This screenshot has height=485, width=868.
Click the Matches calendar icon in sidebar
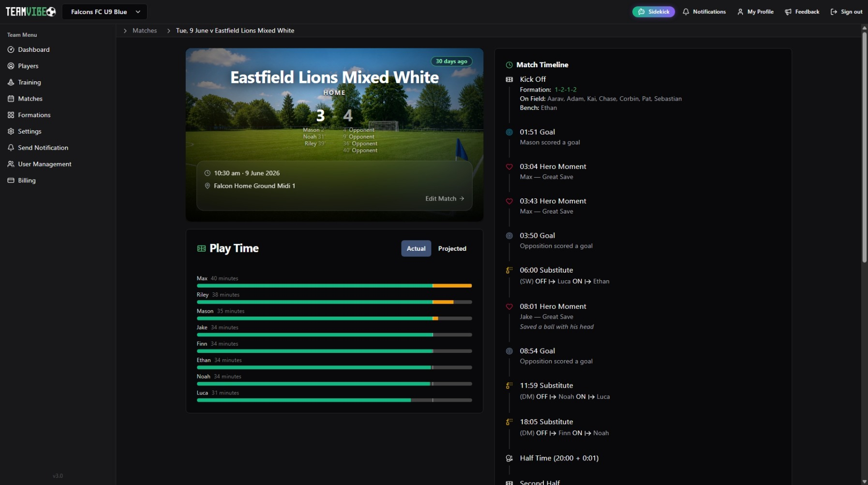11,99
